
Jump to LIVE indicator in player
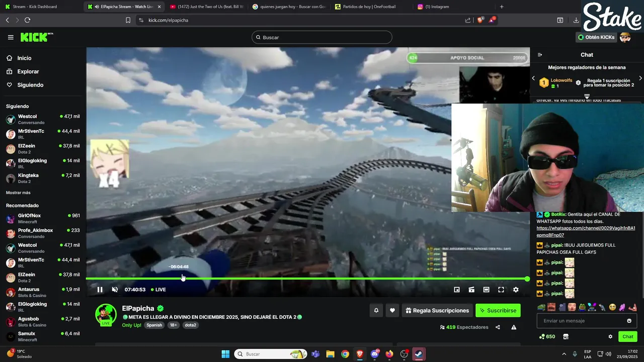click(158, 290)
